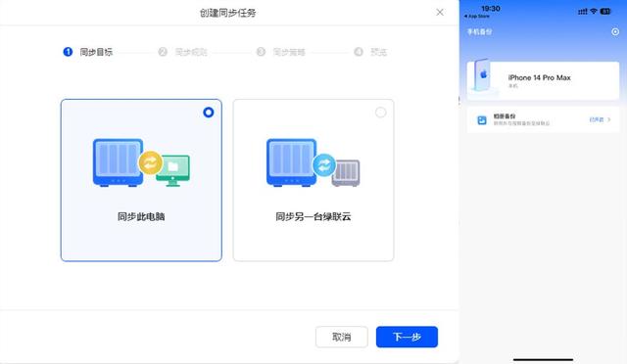Click the blue sync arrows icon
The width and height of the screenshot is (627, 364).
[324, 164]
